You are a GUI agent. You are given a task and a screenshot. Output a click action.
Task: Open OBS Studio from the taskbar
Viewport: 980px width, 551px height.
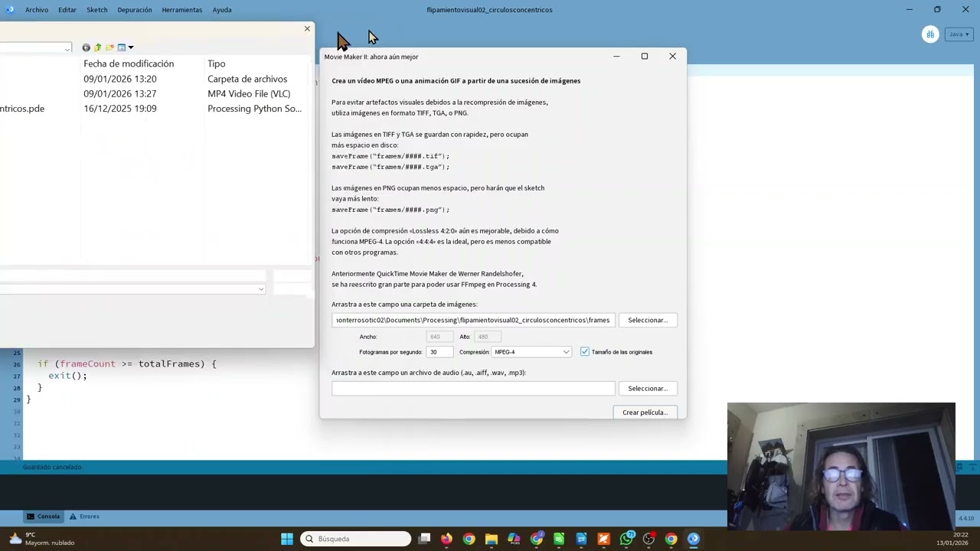point(648,539)
